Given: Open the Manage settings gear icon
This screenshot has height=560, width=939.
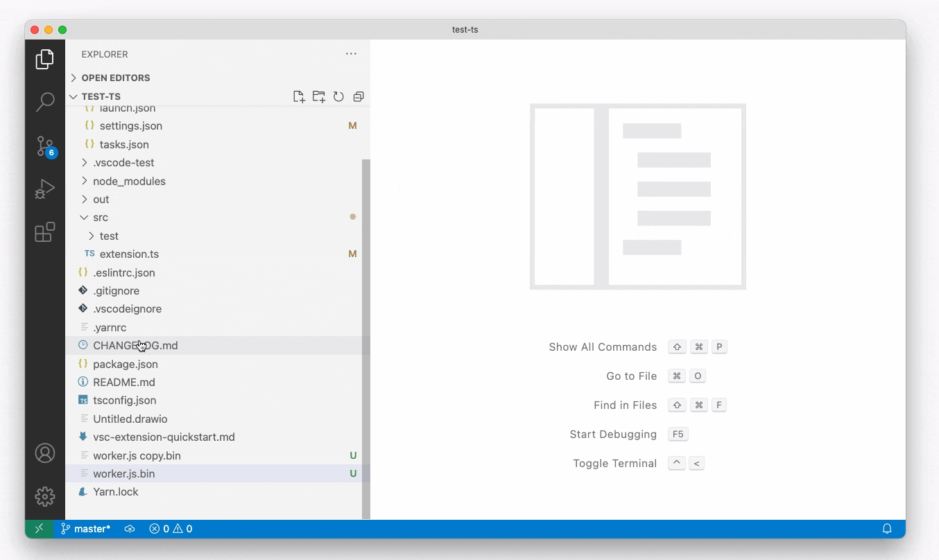Looking at the screenshot, I should 44,496.
